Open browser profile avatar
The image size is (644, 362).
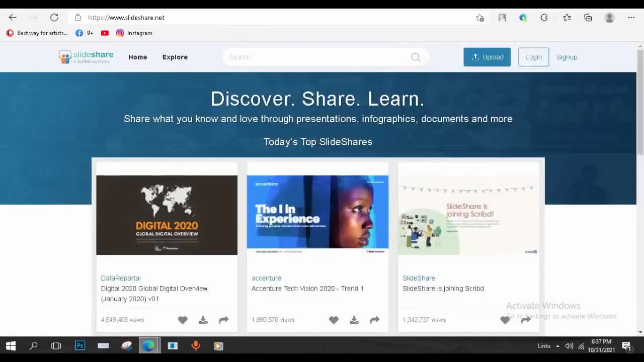[x=609, y=18]
